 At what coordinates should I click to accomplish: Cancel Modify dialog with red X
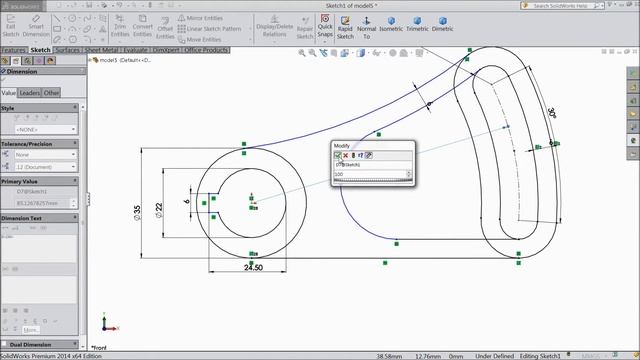345,155
